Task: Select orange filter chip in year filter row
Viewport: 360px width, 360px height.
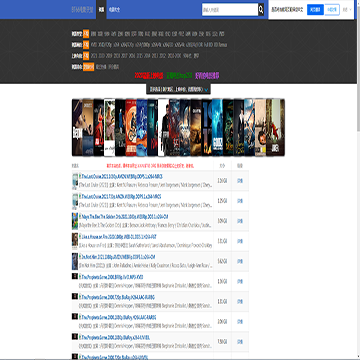Action: [86, 56]
